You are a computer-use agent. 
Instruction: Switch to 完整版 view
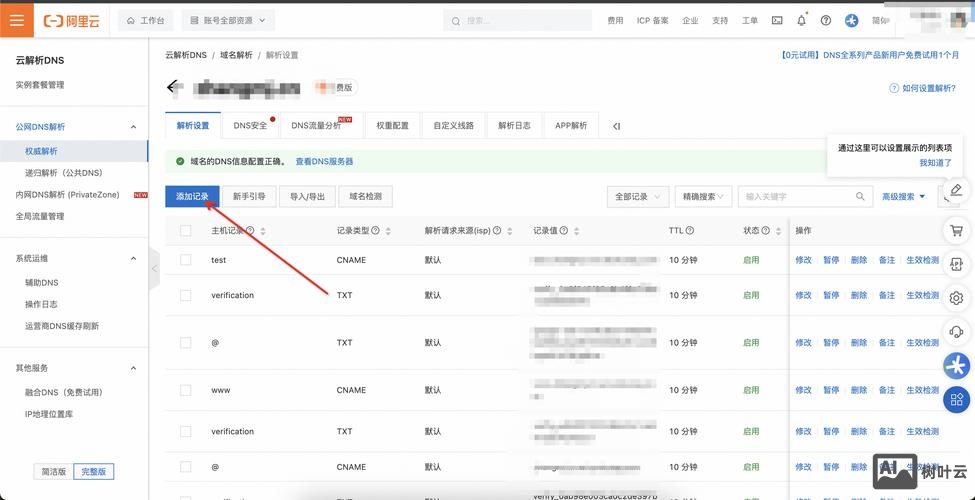point(94,471)
